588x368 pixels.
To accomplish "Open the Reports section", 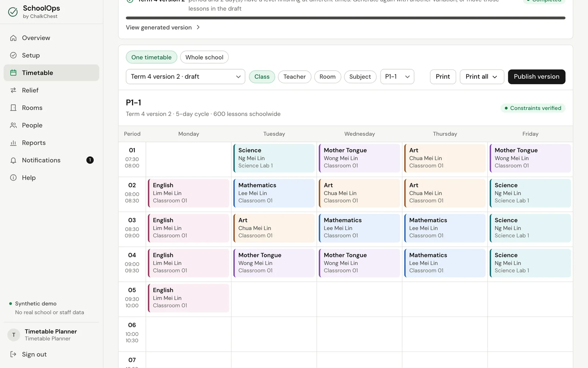I will (x=51, y=143).
